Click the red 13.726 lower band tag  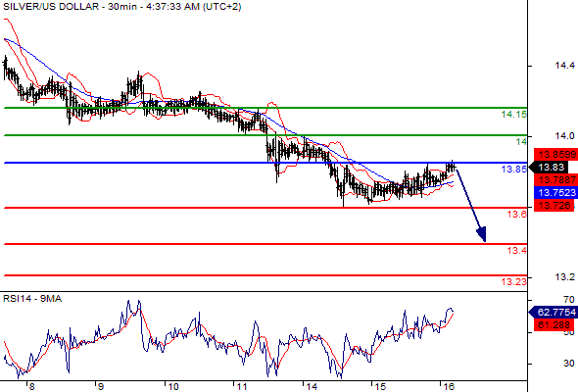coord(554,206)
